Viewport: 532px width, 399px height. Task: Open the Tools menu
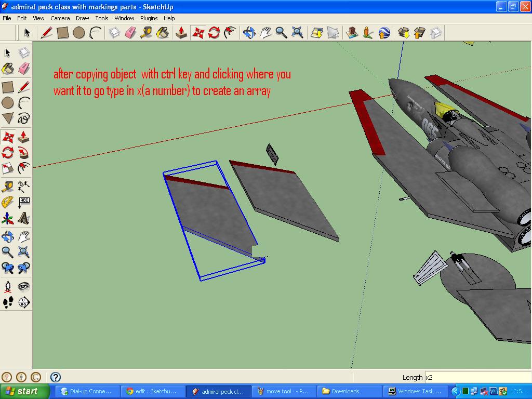click(x=102, y=18)
